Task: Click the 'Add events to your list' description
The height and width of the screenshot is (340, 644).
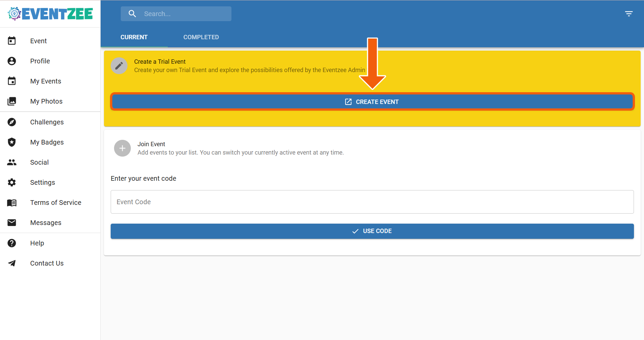Action: click(x=240, y=153)
